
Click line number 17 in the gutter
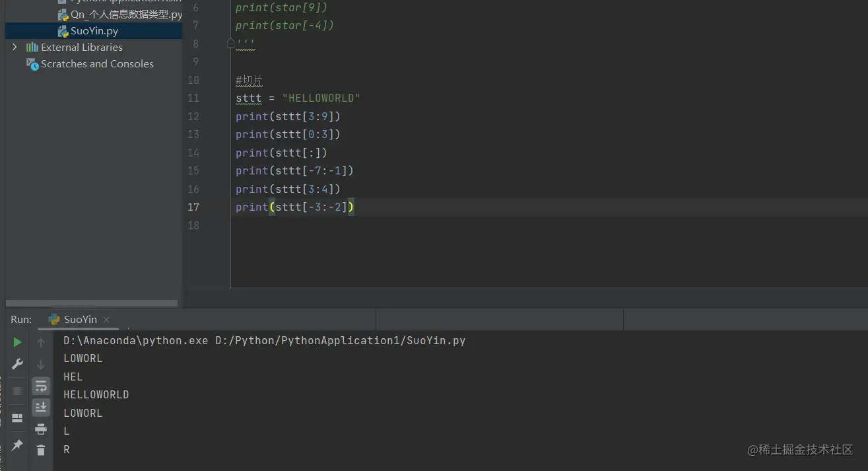pyautogui.click(x=193, y=207)
